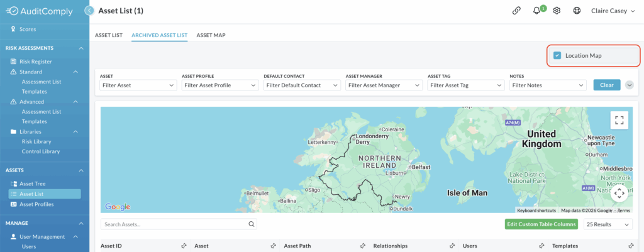Click Edit Custom Table Columns button
Screen dimensions: 644x252
pos(541,224)
